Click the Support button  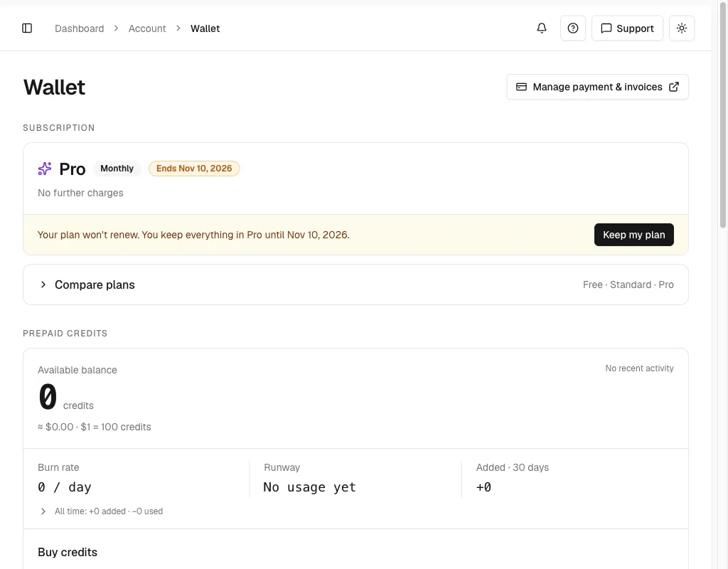627,28
